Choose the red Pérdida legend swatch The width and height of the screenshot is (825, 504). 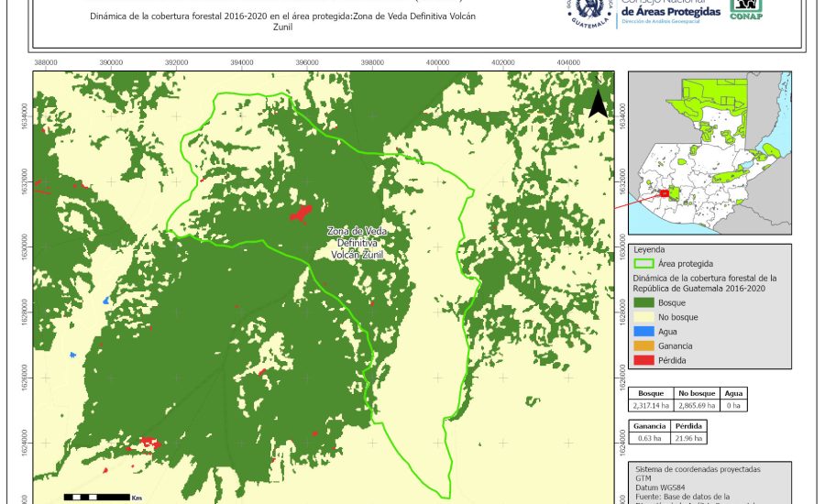click(x=643, y=360)
